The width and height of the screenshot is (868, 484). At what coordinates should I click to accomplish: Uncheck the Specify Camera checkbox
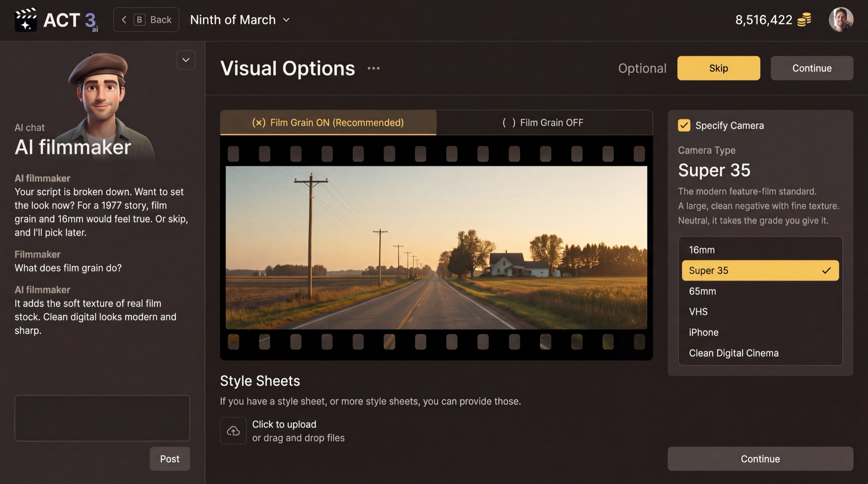(684, 125)
